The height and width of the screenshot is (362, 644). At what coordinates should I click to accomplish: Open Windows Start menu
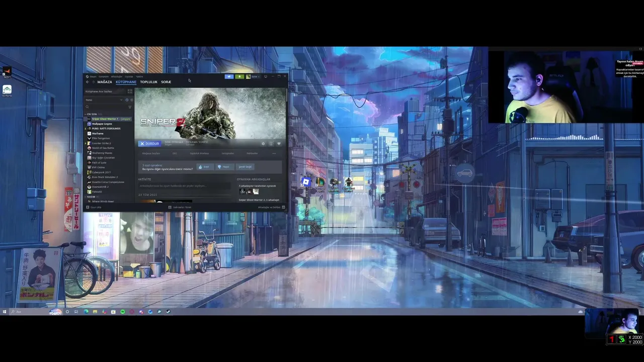[x=5, y=312]
